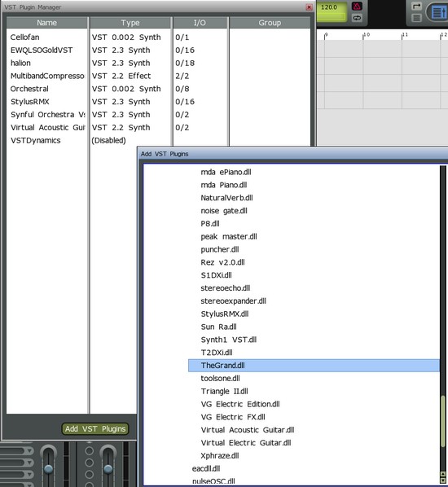Select Orchestral in the plugin manager list

pos(29,89)
